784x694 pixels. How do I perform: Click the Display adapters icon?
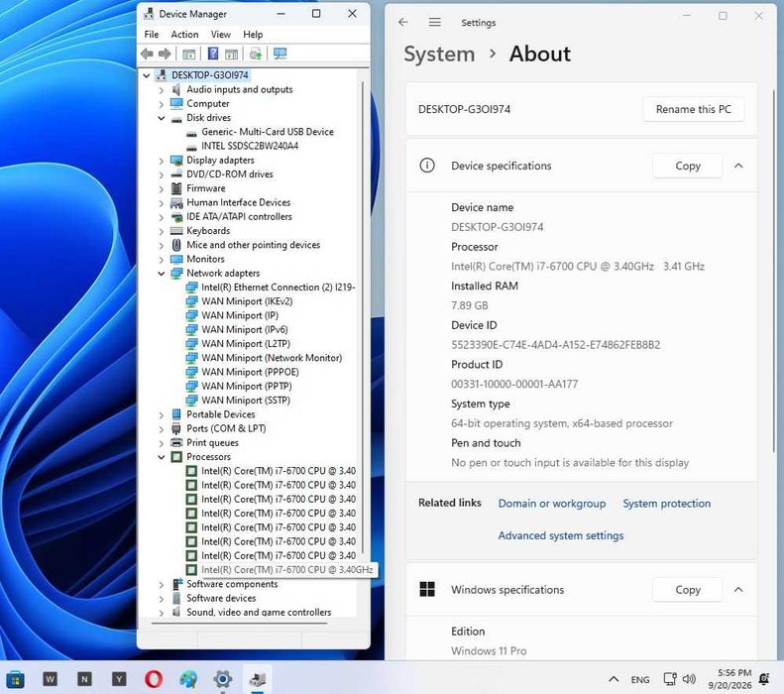coord(176,160)
